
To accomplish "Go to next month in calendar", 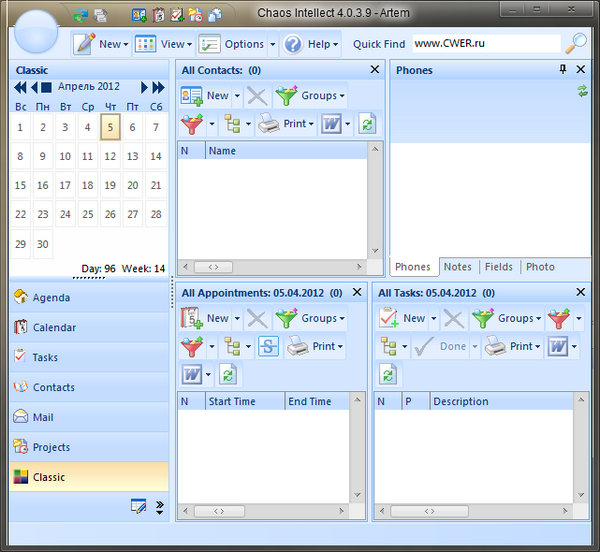I will coord(145,87).
